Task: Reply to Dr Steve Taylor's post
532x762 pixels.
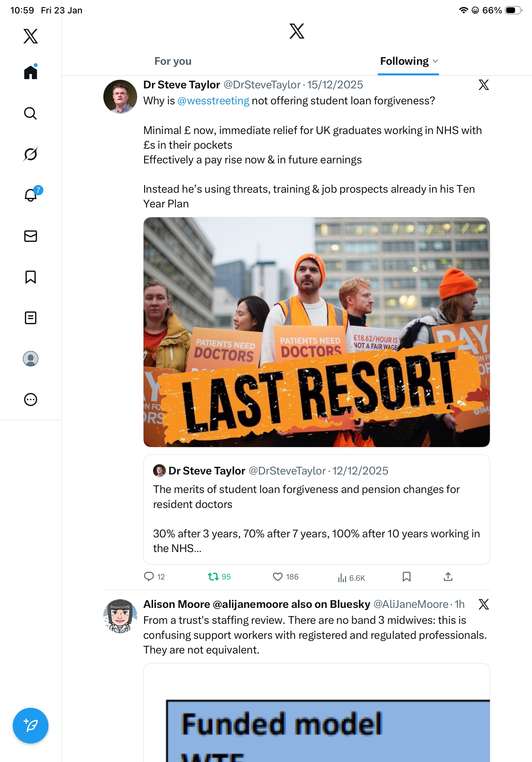Action: click(154, 577)
